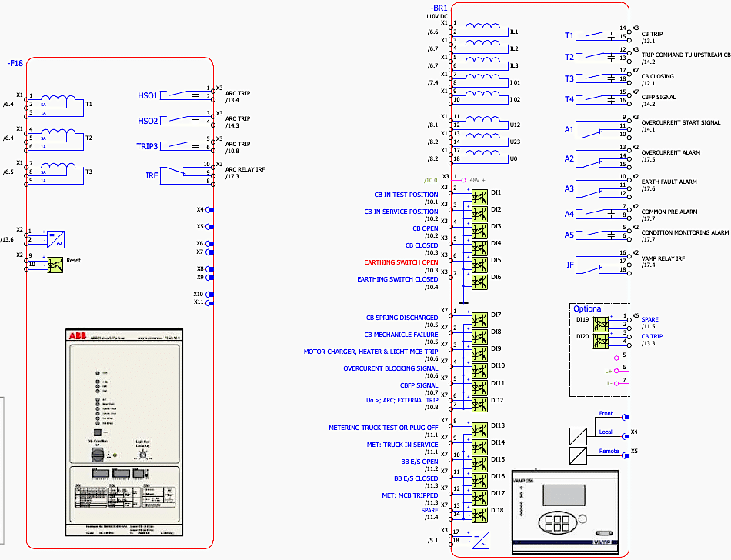Select the DI16 optocoupler input symbol
The image size is (731, 560).
tap(479, 481)
